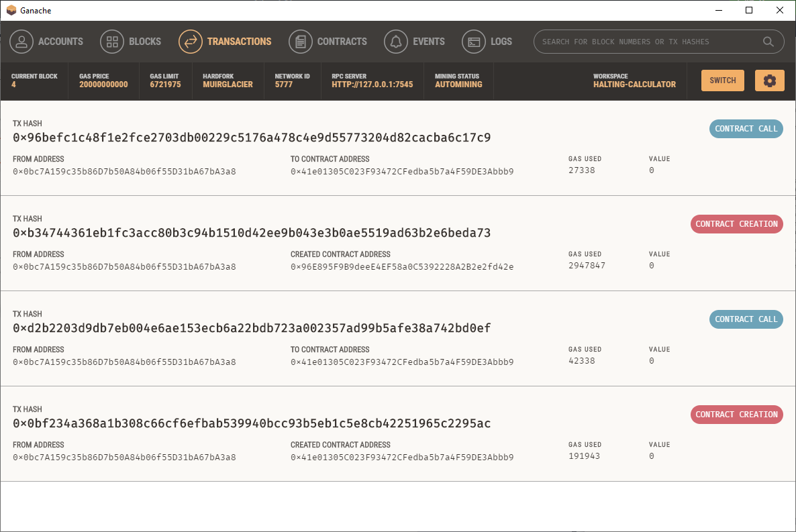The width and height of the screenshot is (796, 532).
Task: Click the Transactions arrows icon
Action: (190, 41)
